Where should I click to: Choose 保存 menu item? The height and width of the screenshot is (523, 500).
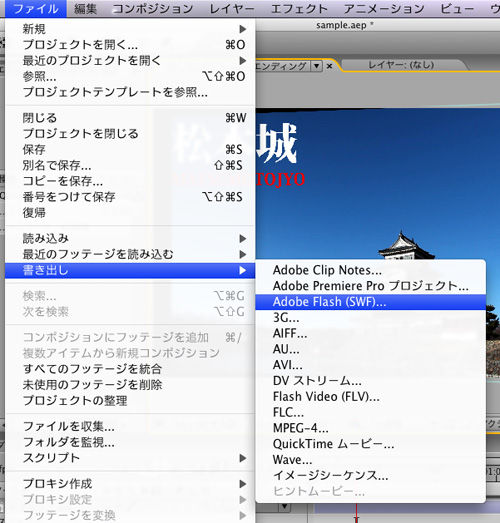(x=130, y=149)
